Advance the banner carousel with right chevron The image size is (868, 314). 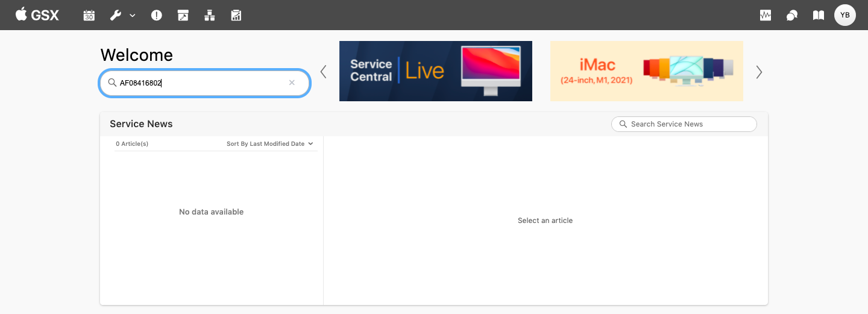(x=759, y=72)
